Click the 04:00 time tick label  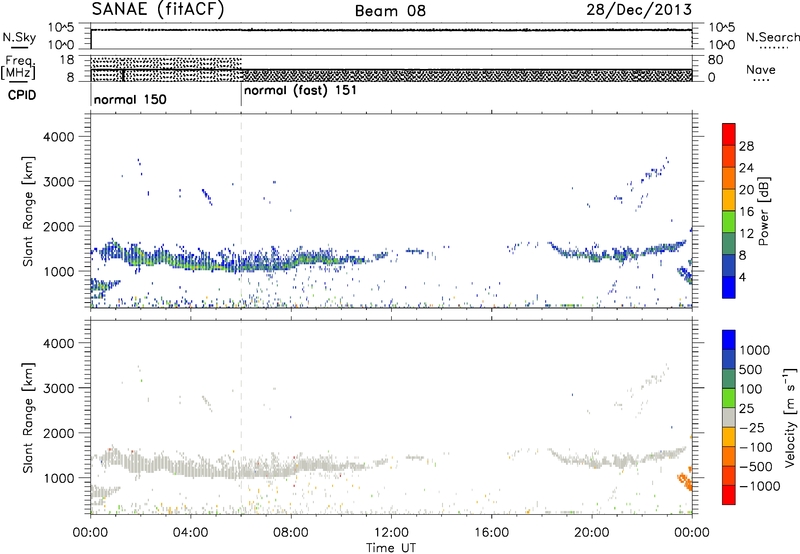pyautogui.click(x=190, y=533)
